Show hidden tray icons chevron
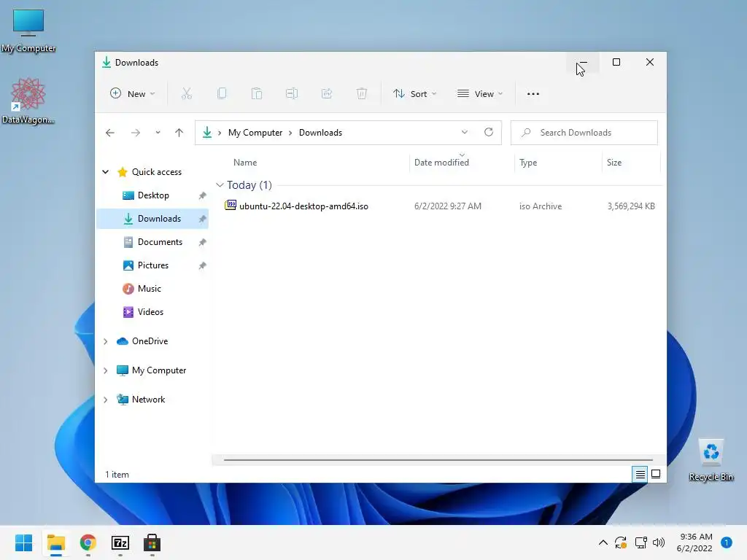Image resolution: width=747 pixels, height=560 pixels. (603, 542)
